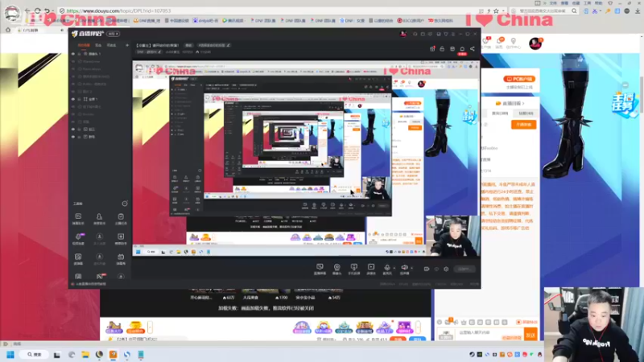Toggle visibility eye for 摄像头 1 source
Image resolution: width=644 pixels, height=362 pixels.
click(73, 54)
